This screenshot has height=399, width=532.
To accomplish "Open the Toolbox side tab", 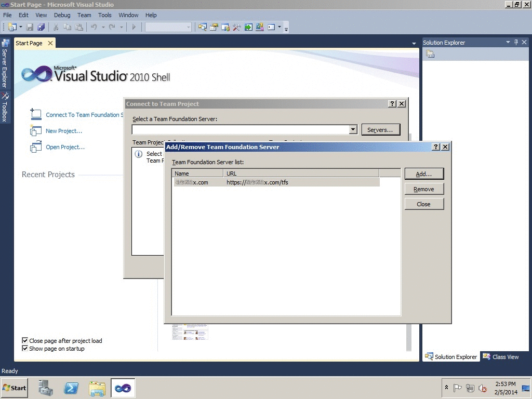I will pos(5,107).
